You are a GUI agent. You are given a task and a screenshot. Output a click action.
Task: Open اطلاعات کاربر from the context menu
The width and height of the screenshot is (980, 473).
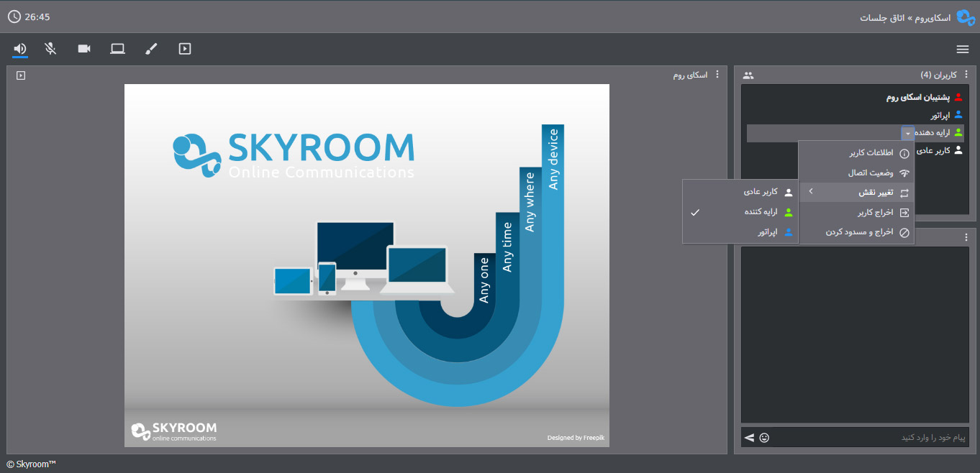click(x=857, y=153)
